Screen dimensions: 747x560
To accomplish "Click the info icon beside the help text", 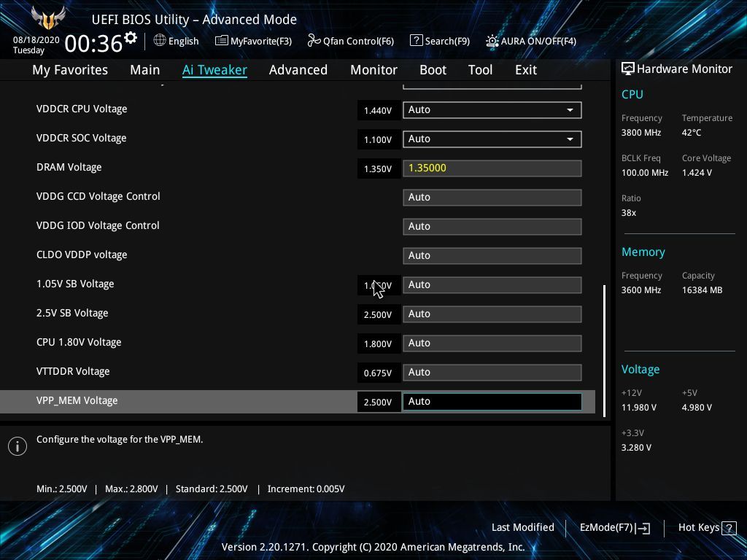I will click(x=18, y=446).
